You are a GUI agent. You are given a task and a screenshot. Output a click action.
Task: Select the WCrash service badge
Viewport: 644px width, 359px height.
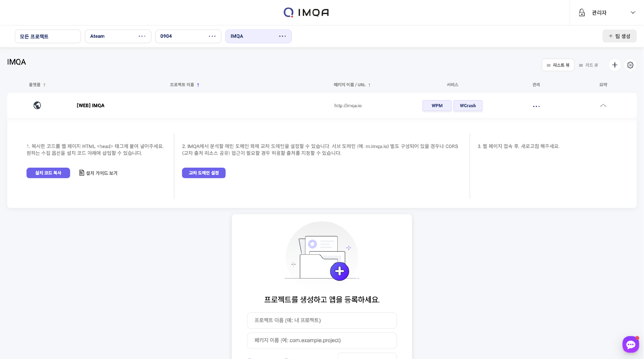(x=468, y=105)
